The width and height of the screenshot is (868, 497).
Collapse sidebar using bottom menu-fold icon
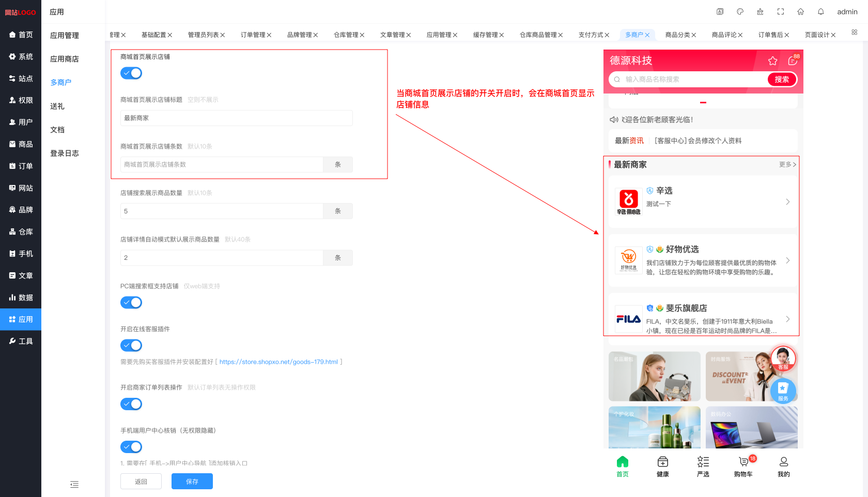[x=74, y=485]
